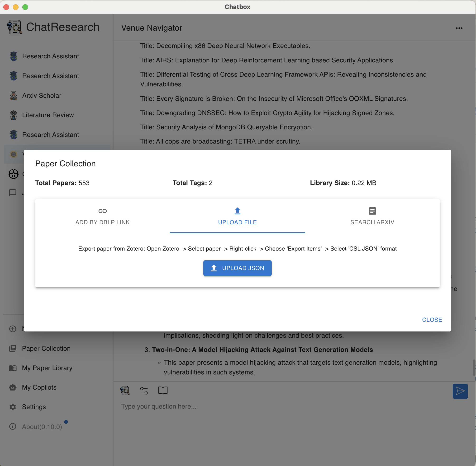
Task: Click the Paper Collection sidebar icon
Action: 13,348
